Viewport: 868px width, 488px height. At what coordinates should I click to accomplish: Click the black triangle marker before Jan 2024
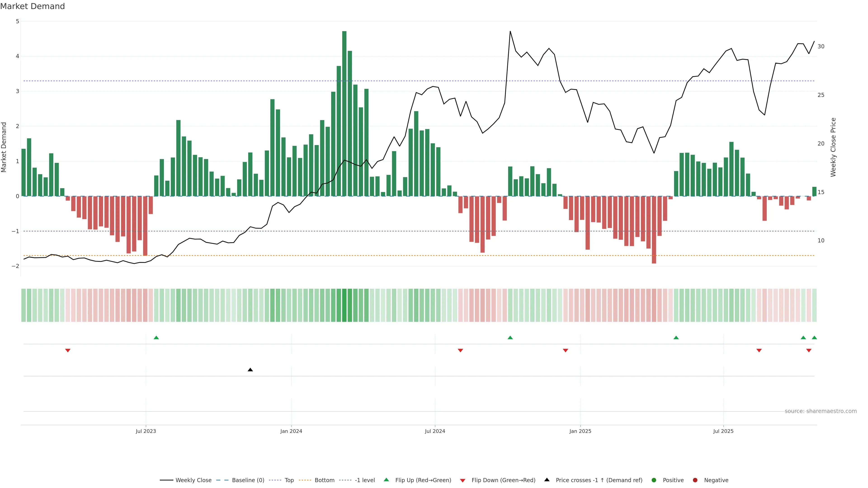coord(250,370)
